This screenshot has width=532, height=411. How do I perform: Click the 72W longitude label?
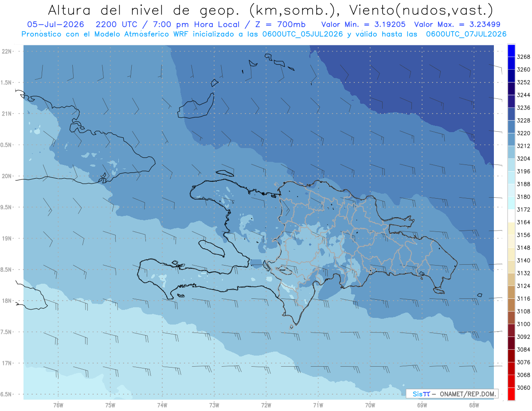pyautogui.click(x=266, y=405)
